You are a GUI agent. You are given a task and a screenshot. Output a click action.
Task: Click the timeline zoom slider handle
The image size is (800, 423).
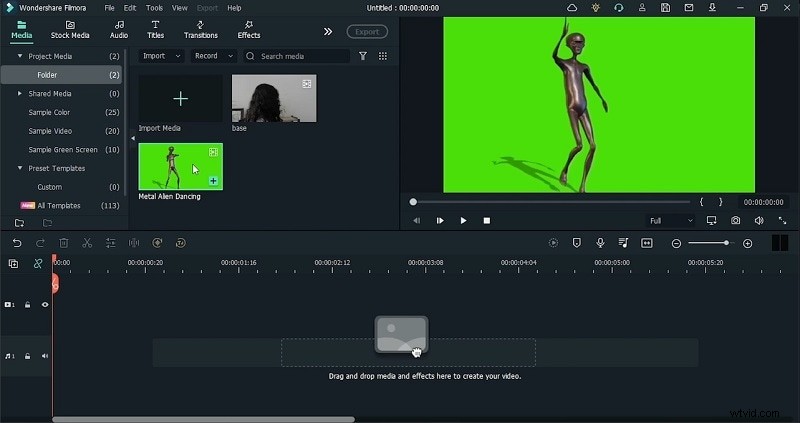[x=726, y=243]
